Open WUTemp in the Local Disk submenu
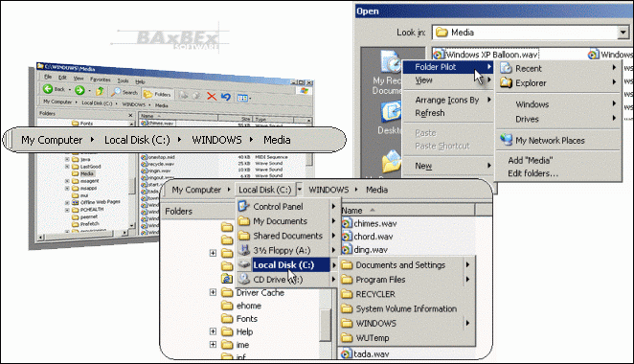This screenshot has height=364, width=634. tap(406, 338)
